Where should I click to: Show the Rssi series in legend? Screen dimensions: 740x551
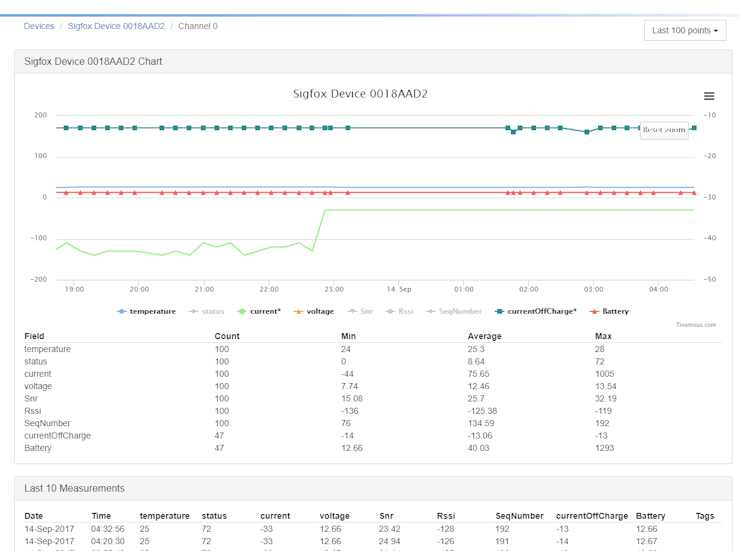399,311
